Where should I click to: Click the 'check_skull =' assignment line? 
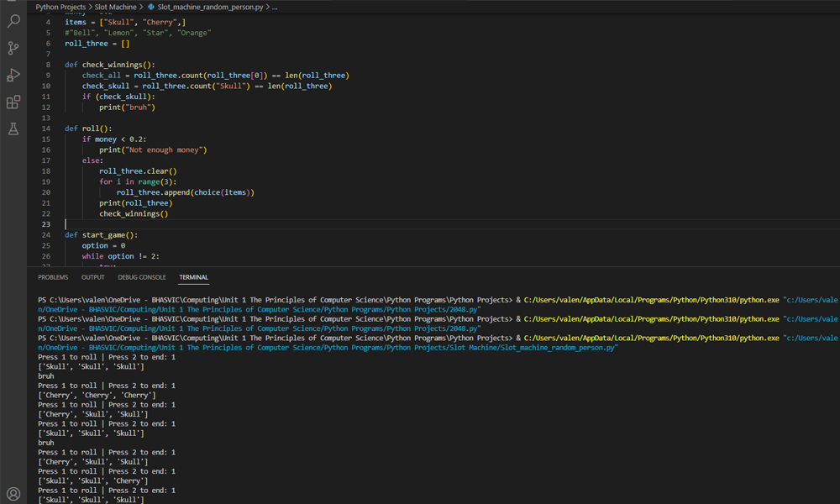207,87
